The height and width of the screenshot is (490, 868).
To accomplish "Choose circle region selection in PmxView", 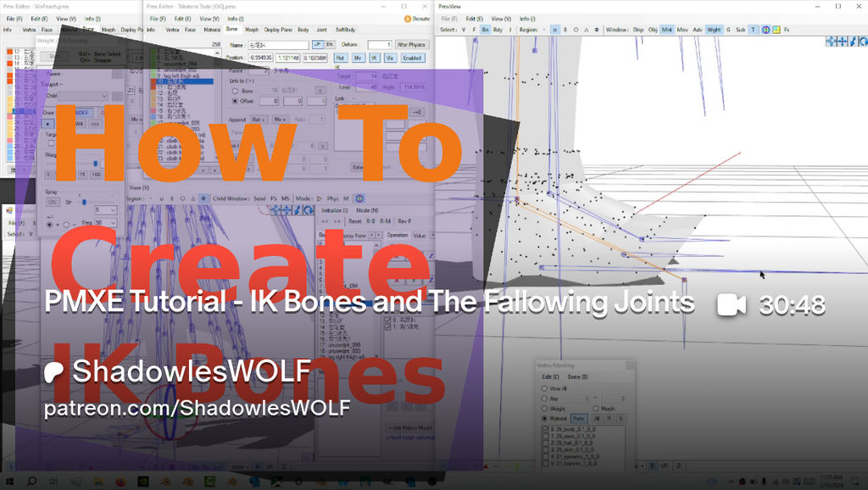I will coord(576,30).
